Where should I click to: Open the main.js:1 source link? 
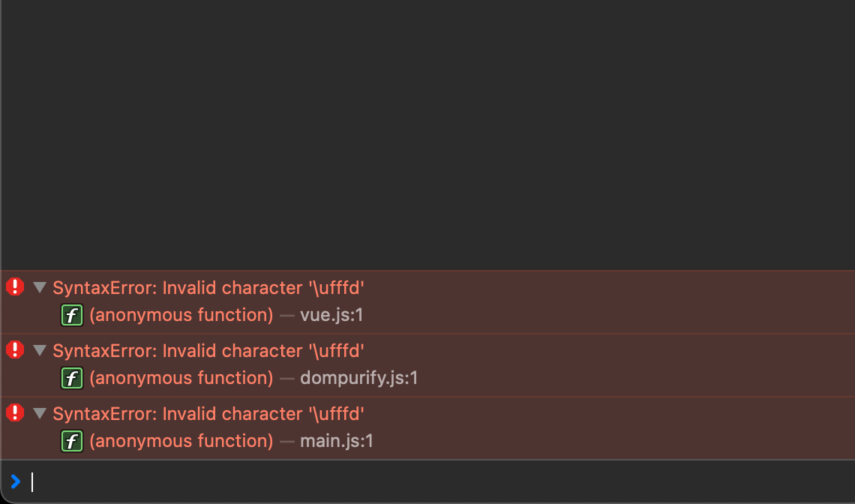337,441
